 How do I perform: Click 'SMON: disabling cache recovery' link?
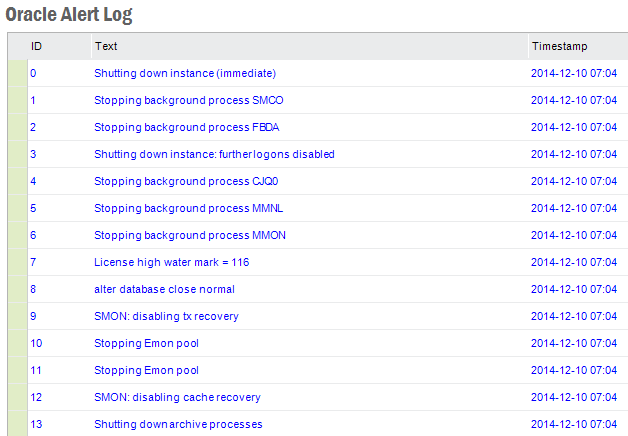(x=174, y=397)
